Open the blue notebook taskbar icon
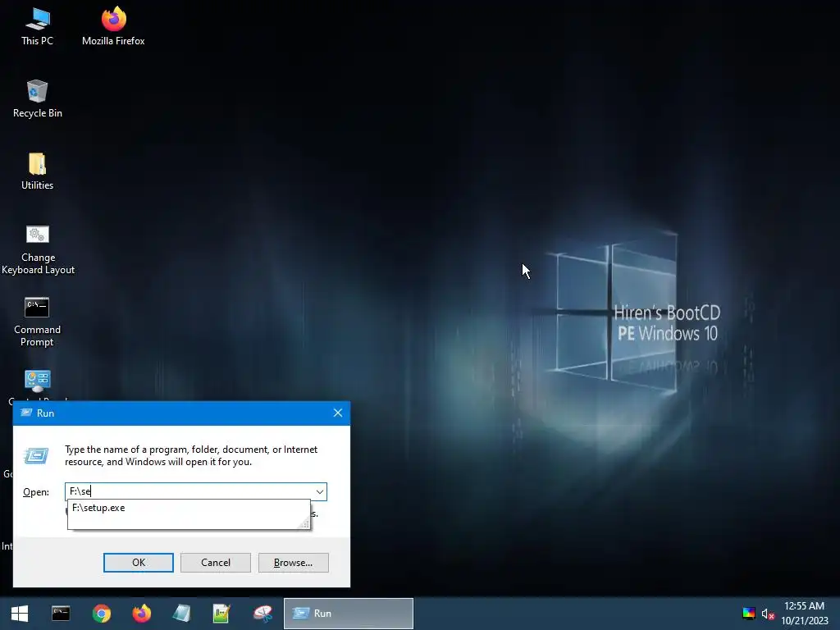Viewport: 840px width, 630px height. click(181, 614)
